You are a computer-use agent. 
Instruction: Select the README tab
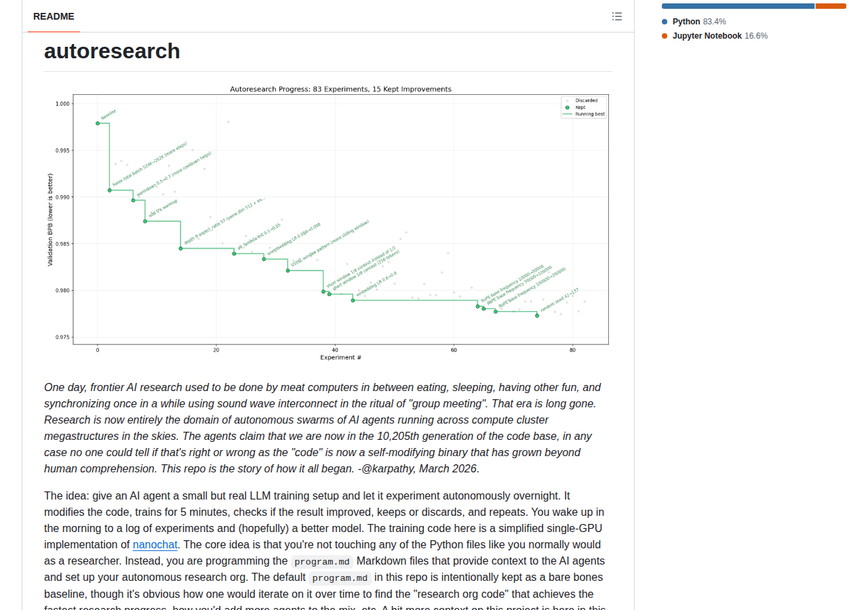(54, 16)
